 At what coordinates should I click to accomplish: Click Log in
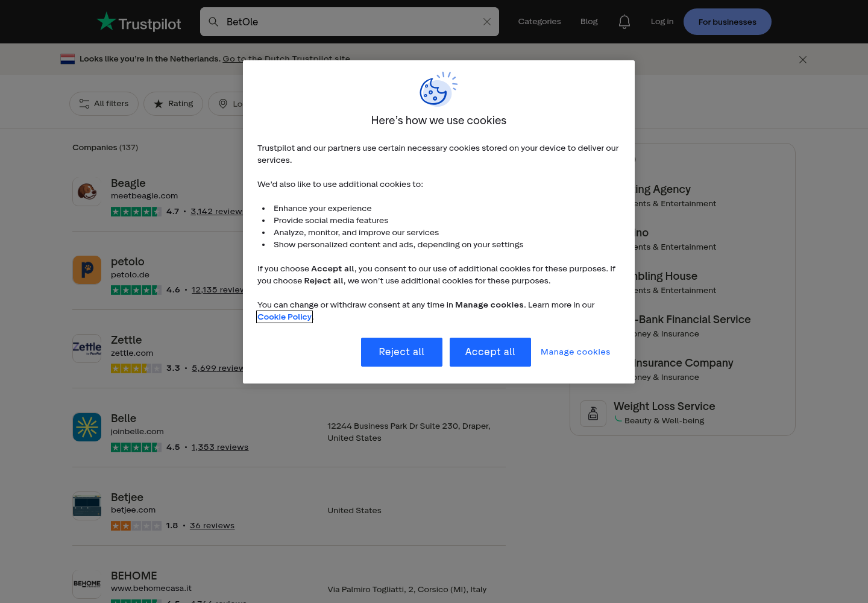click(x=662, y=22)
